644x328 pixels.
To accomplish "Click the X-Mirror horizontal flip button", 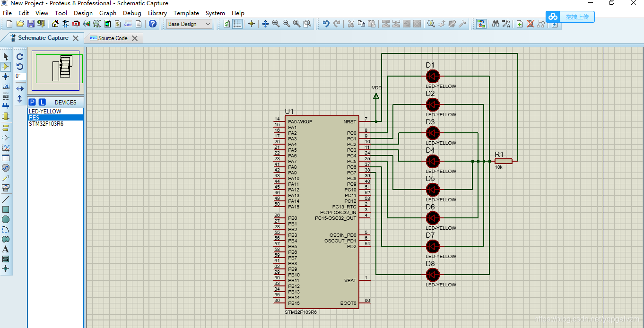I will (x=20, y=88).
